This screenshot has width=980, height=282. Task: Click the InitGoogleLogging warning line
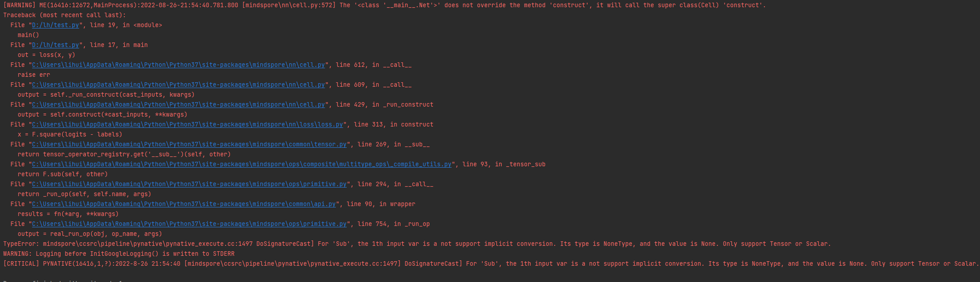click(x=118, y=254)
